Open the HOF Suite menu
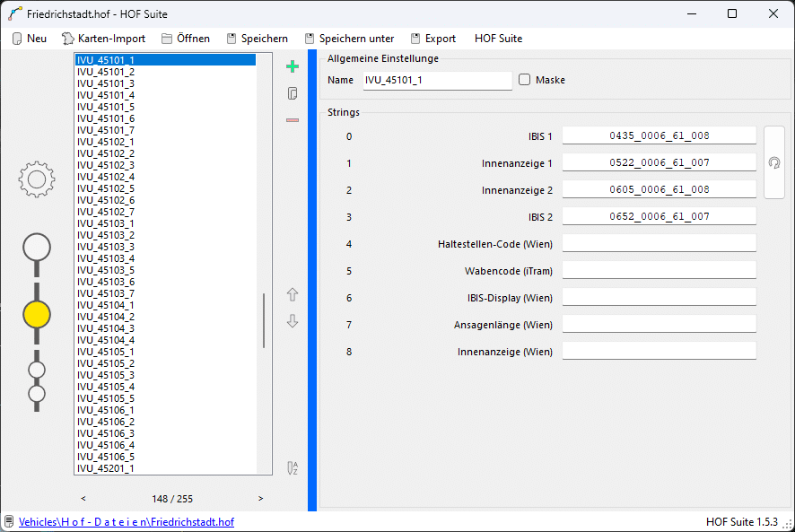Viewport: 795px width, 532px height. tap(498, 39)
